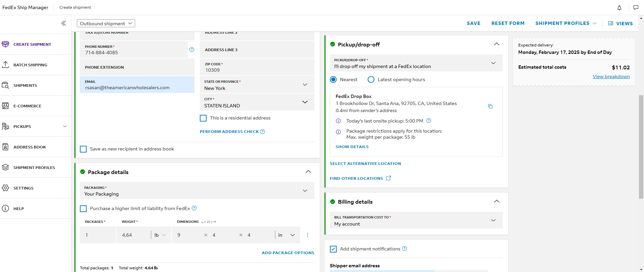Viewport: 644px width, 272px height.
Task: Uncheck 'Add shipment notifications'
Action: click(x=333, y=249)
